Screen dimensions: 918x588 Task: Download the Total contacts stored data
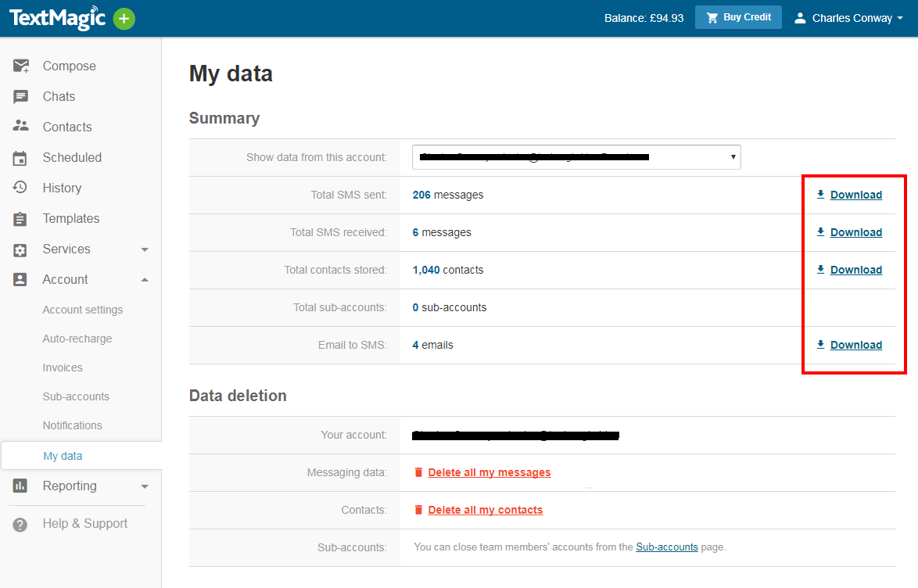tap(856, 270)
